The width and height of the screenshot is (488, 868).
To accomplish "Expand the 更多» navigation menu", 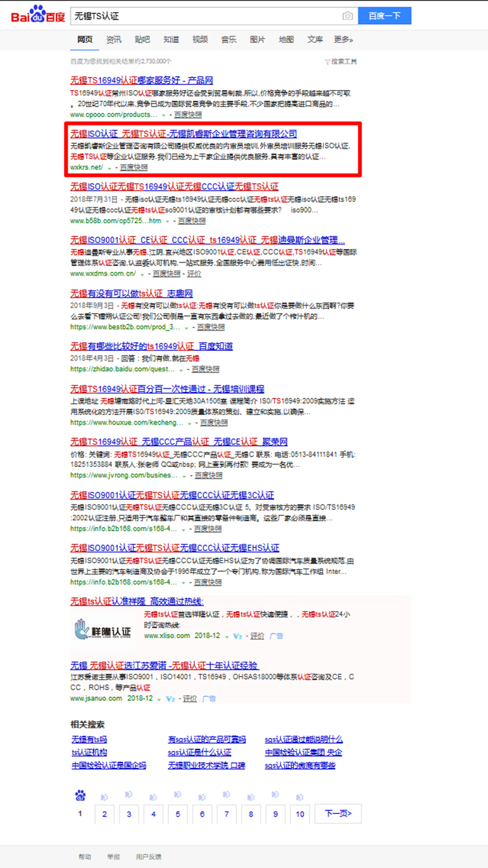I will click(x=344, y=40).
